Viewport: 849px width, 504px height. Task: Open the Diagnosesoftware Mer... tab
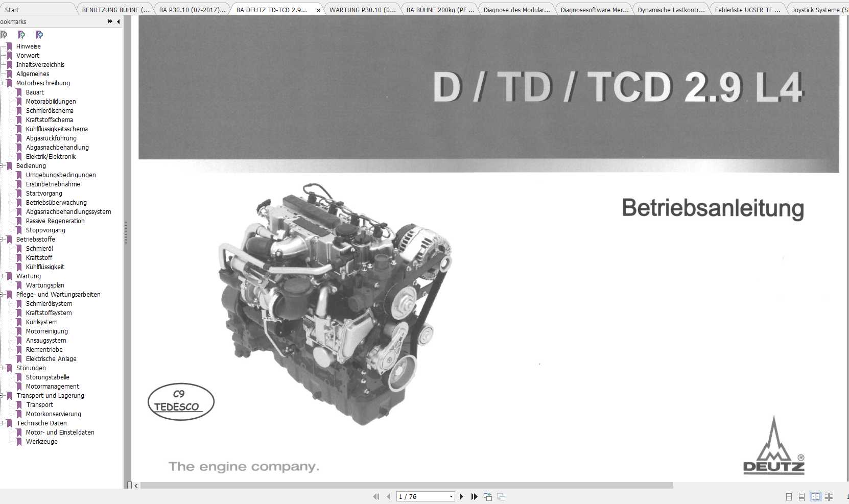594,10
